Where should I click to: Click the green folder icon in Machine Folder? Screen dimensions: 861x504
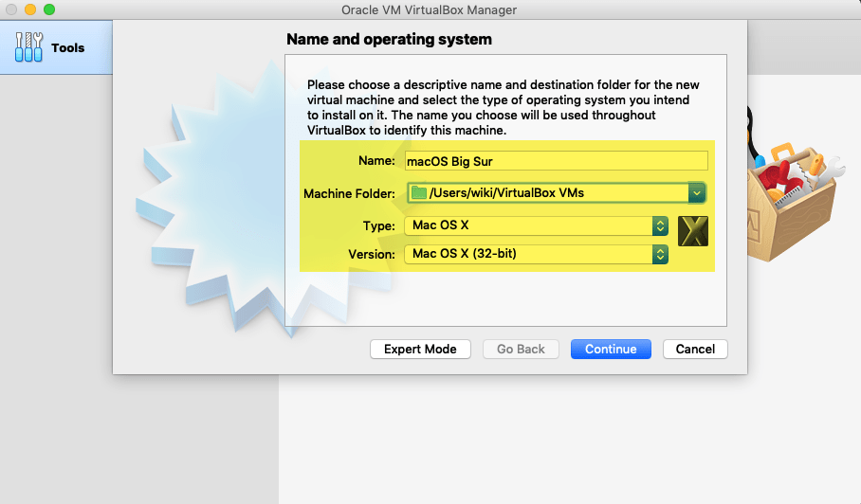click(419, 192)
